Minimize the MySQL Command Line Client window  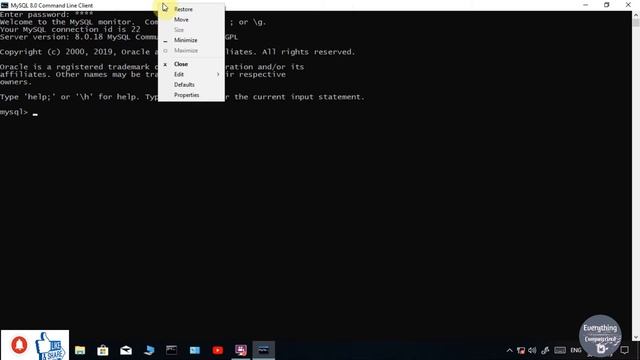coord(586,5)
